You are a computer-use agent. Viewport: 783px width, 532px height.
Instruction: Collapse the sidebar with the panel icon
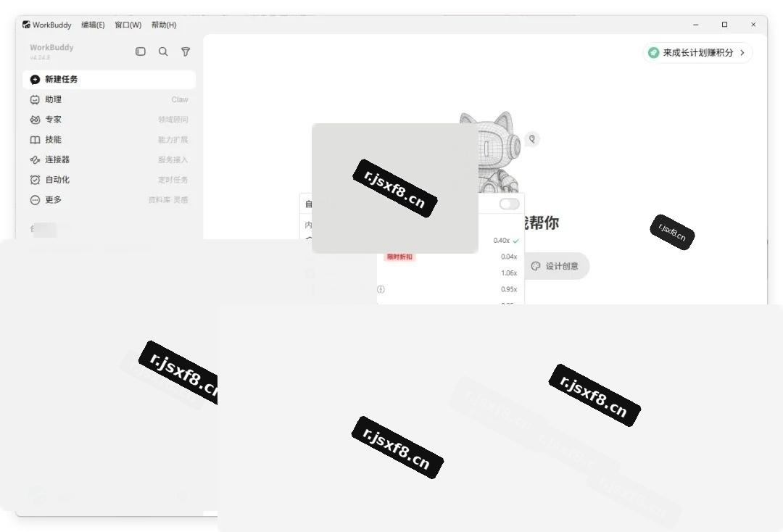click(141, 51)
